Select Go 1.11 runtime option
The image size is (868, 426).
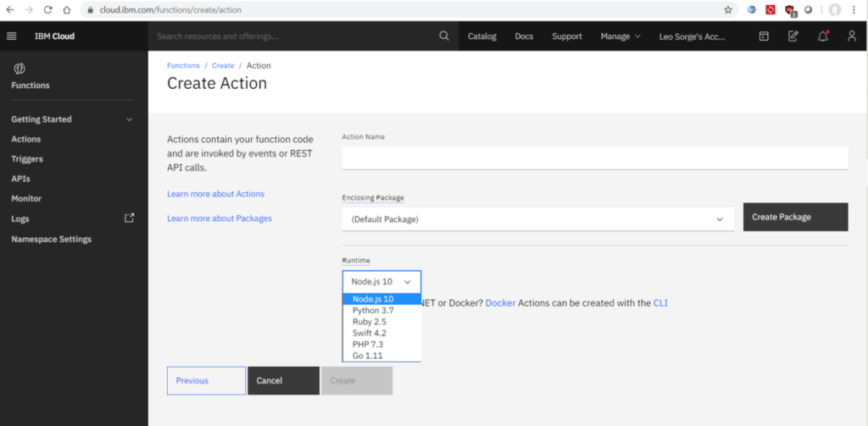coord(382,356)
